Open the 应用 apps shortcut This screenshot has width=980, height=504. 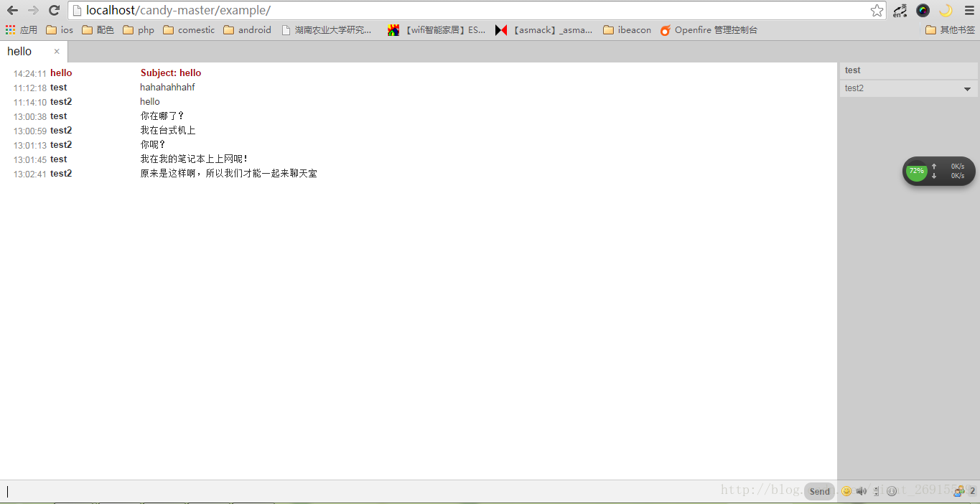(x=22, y=30)
